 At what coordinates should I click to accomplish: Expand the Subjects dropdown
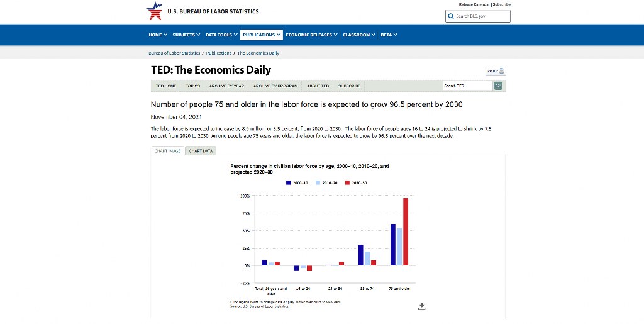pos(186,35)
